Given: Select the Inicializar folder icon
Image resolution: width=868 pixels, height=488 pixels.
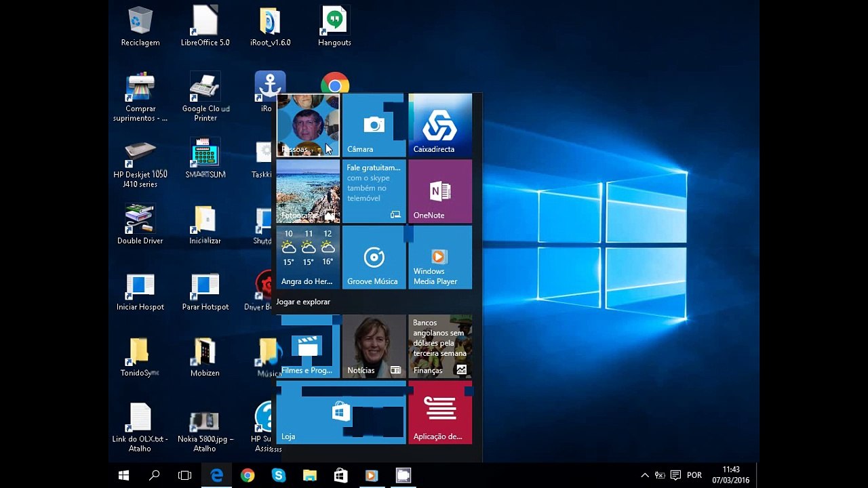Looking at the screenshot, I should [x=205, y=225].
